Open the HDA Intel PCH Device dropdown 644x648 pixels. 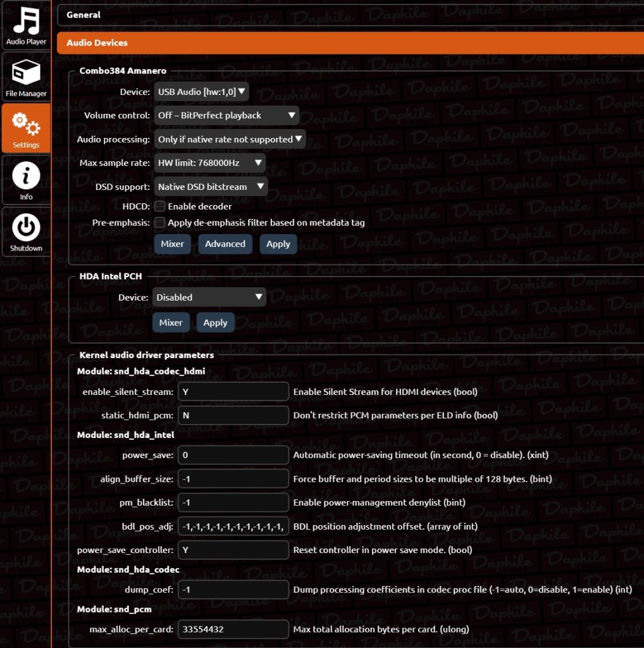209,297
